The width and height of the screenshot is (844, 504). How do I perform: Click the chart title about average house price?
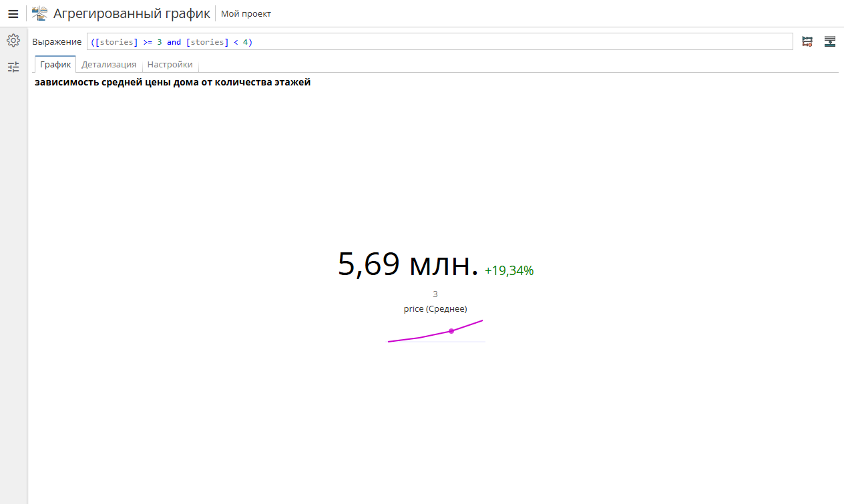(172, 81)
